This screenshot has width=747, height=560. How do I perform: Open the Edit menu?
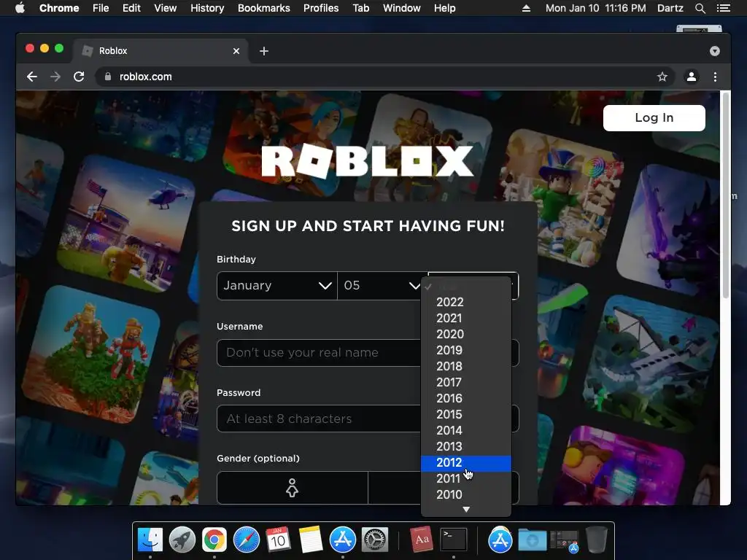coord(131,8)
